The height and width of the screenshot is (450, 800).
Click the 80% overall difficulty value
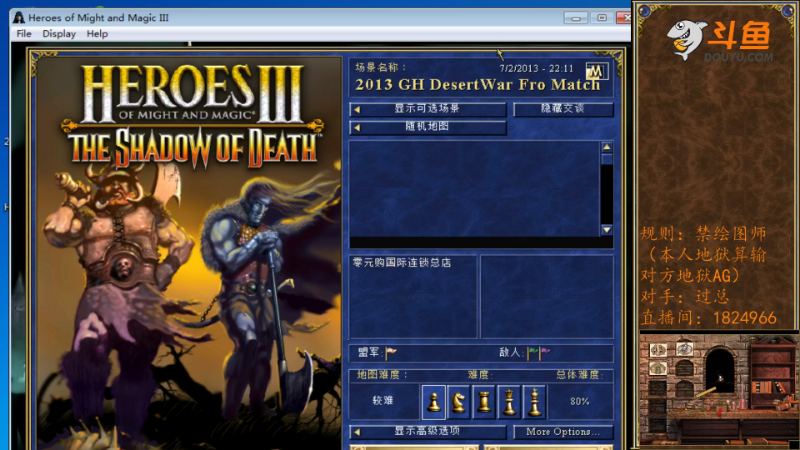(580, 402)
